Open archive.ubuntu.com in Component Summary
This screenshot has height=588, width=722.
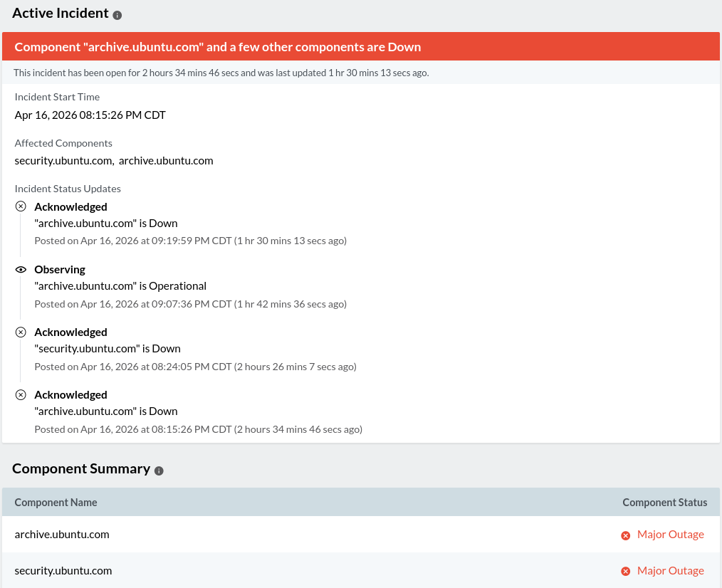(x=62, y=534)
